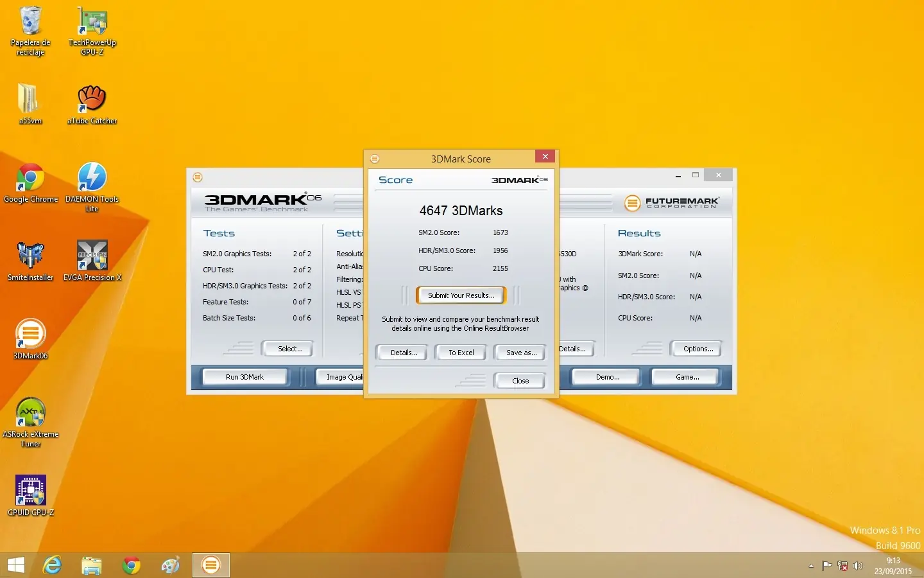
Task: Open File Explorer from the taskbar
Action: (92, 565)
